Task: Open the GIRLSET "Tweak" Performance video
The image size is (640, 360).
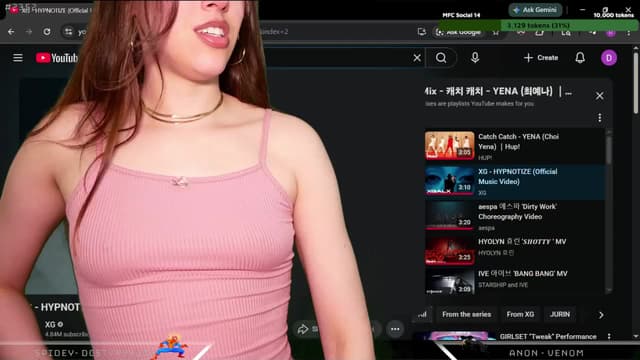Action: pos(548,337)
